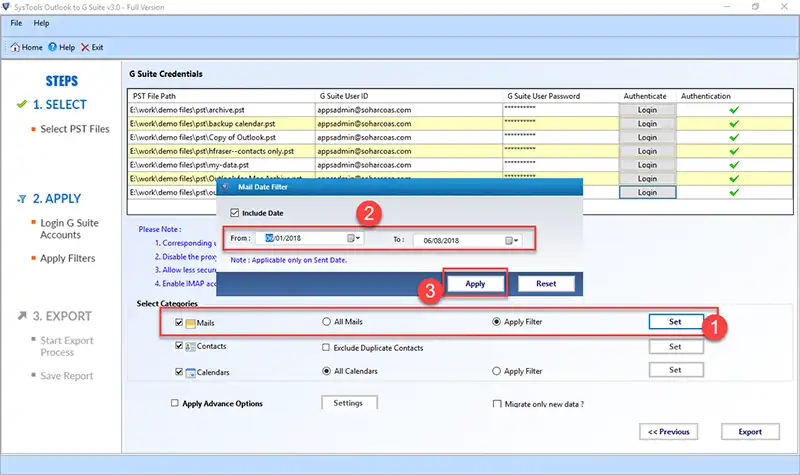Image resolution: width=800 pixels, height=475 pixels.
Task: Select Apply Filter radio for Calendars
Action: [x=496, y=371]
